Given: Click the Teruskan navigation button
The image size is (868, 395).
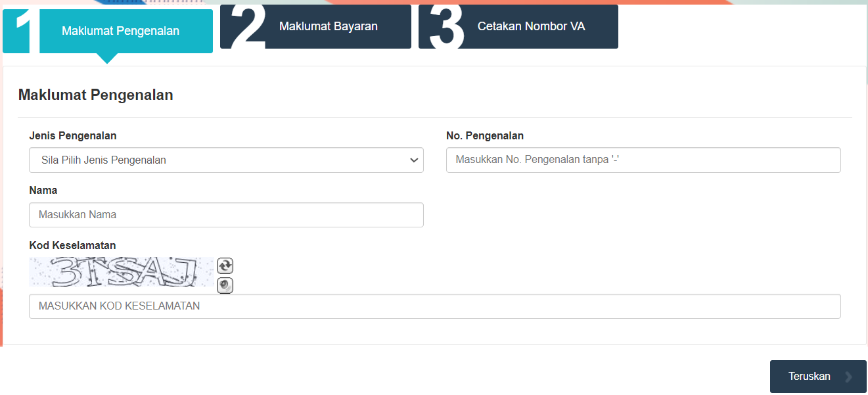Looking at the screenshot, I should tap(818, 376).
